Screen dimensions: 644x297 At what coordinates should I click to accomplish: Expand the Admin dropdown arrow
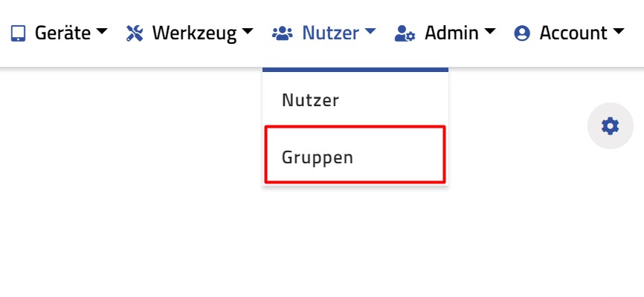point(489,32)
